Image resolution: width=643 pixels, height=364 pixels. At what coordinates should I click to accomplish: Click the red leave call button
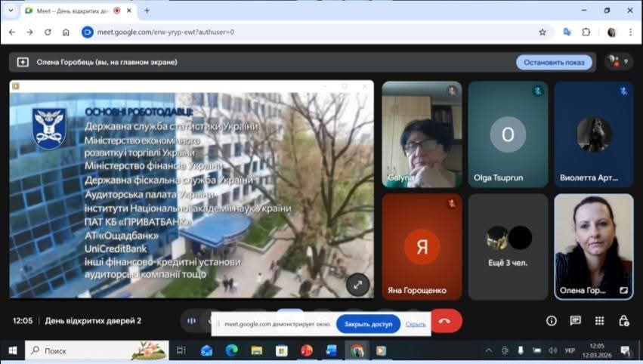click(445, 321)
